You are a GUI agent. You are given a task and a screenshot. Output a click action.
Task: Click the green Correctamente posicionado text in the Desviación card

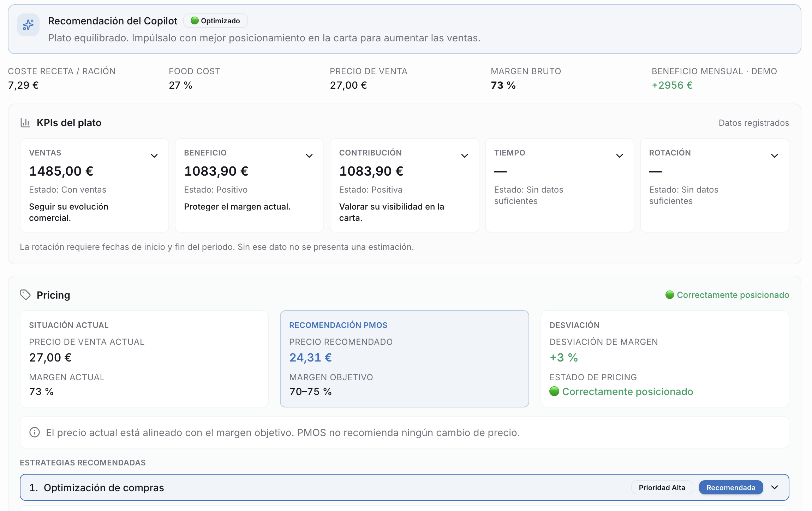pyautogui.click(x=628, y=392)
